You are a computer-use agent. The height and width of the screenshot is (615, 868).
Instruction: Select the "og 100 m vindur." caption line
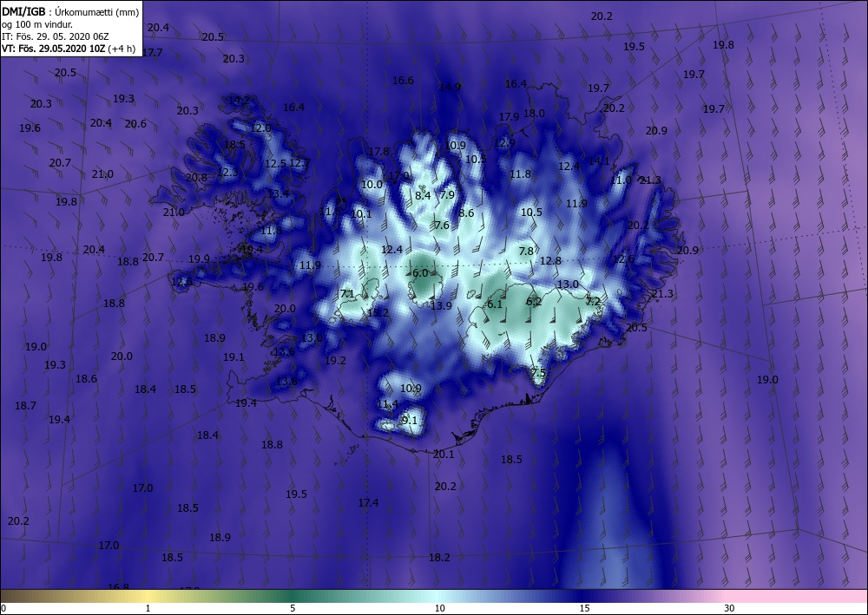pos(37,24)
